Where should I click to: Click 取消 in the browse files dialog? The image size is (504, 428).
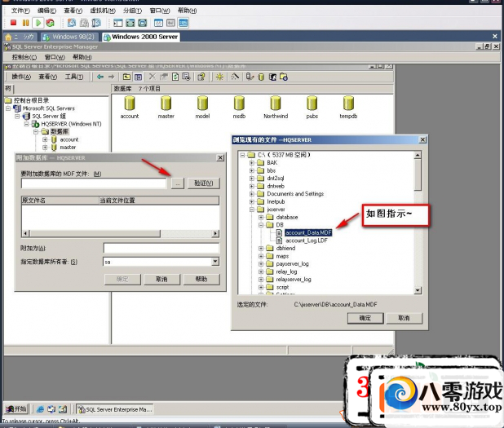click(x=404, y=318)
